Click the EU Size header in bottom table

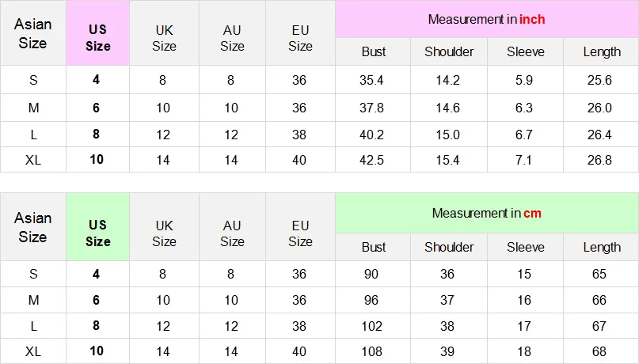[300, 233]
